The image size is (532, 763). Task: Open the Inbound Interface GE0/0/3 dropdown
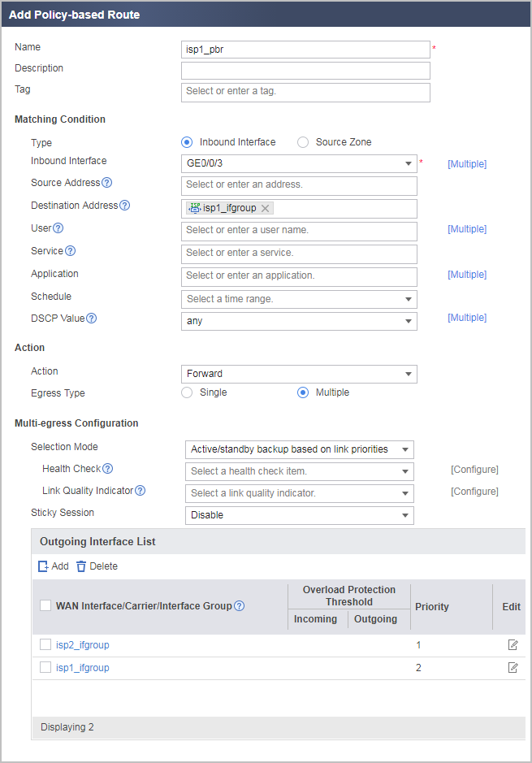tap(299, 163)
